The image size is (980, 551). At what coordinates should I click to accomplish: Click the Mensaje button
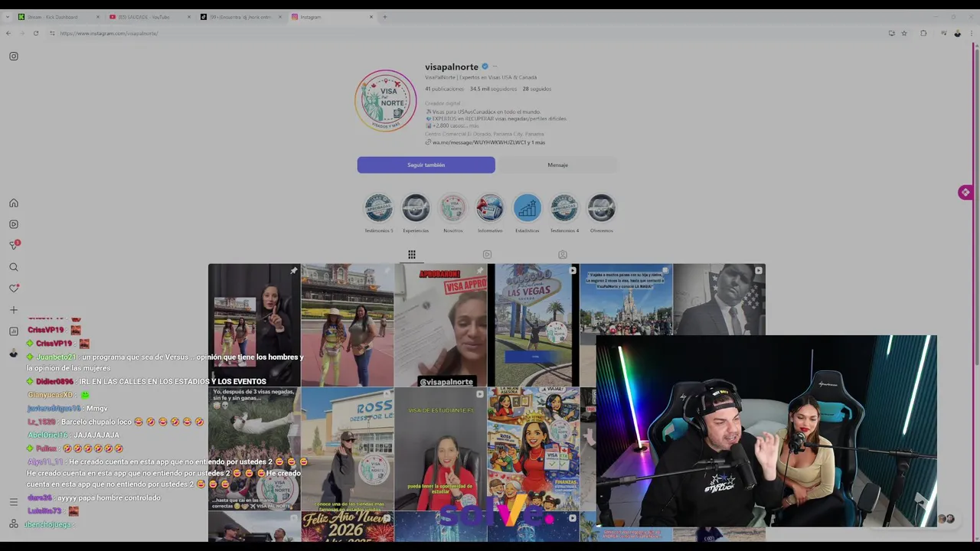tap(557, 165)
